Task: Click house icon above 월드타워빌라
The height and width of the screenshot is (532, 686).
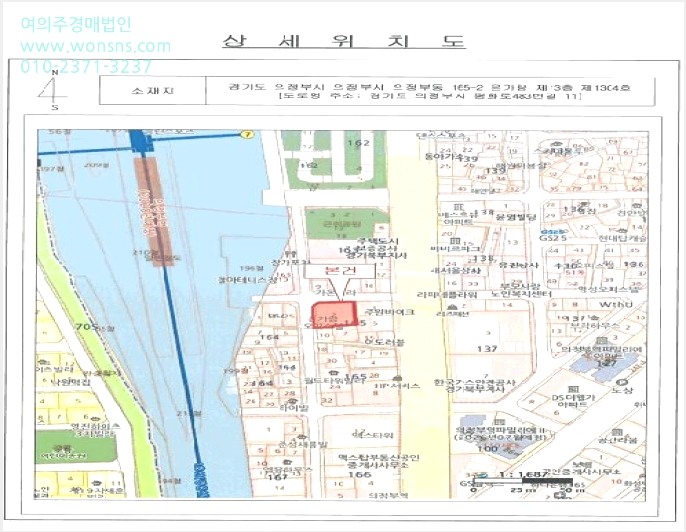Action: tap(336, 372)
